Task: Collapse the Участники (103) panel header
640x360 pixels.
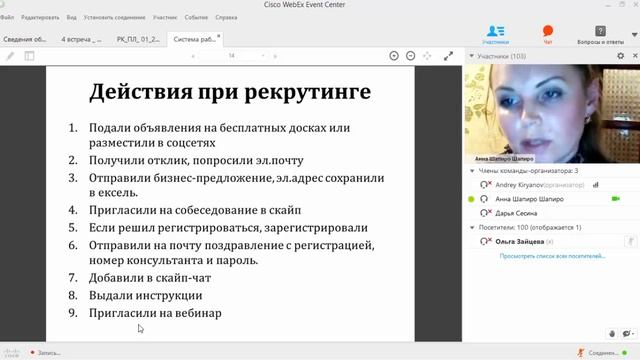Action: tap(472, 56)
